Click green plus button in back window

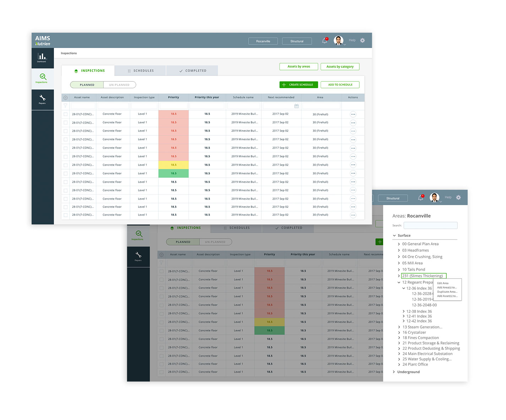pyautogui.click(x=379, y=242)
